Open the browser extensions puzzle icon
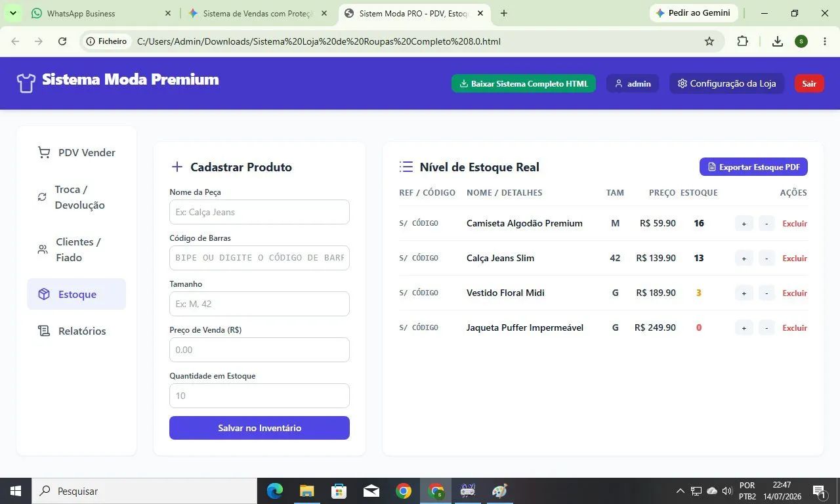Screen dimensions: 840x504 pos(742,41)
